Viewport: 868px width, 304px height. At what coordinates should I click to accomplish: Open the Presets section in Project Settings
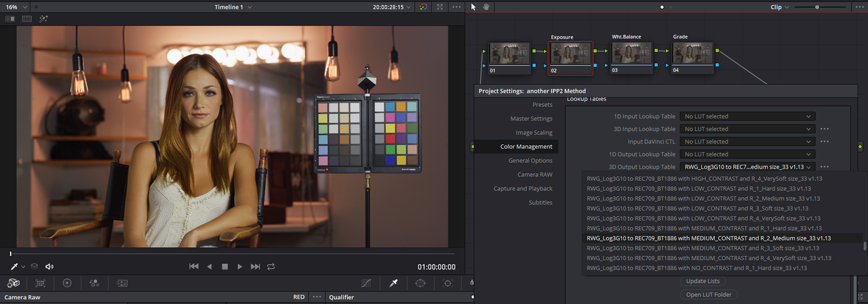point(542,105)
